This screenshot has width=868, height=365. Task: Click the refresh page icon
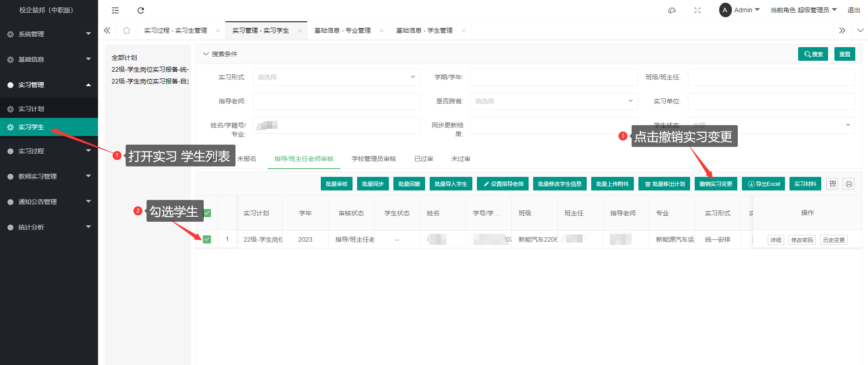coord(141,10)
